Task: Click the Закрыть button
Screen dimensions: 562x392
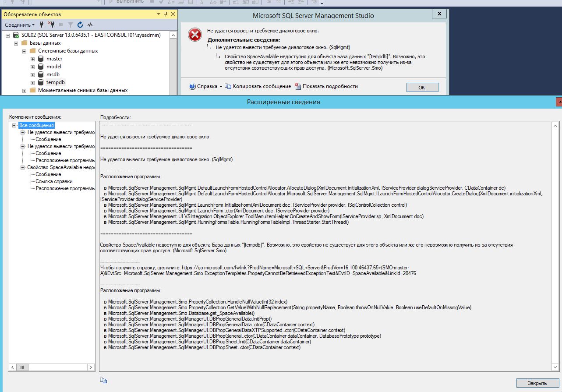Action: (x=537, y=383)
